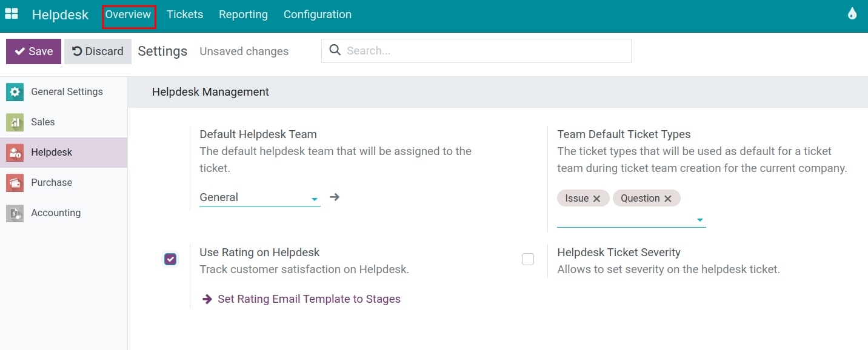Remove the Question ticket type tag
868x350 pixels.
click(x=668, y=199)
